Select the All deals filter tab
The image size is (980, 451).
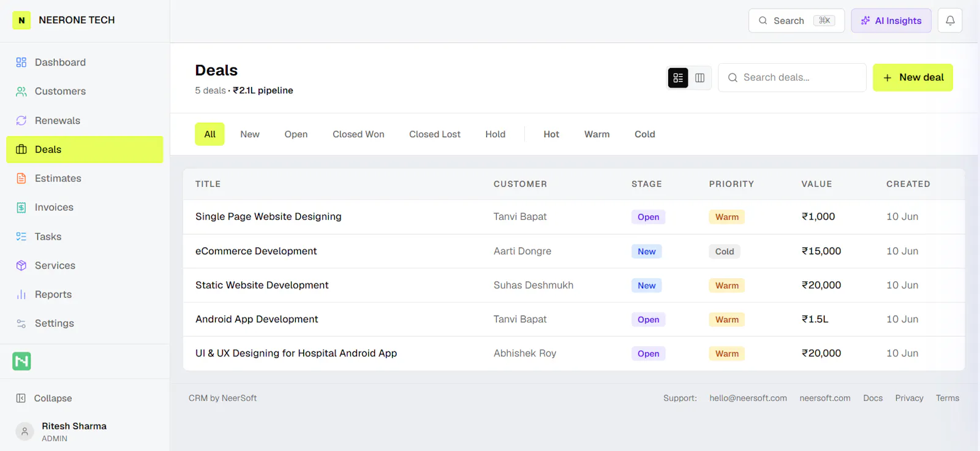[x=210, y=134]
